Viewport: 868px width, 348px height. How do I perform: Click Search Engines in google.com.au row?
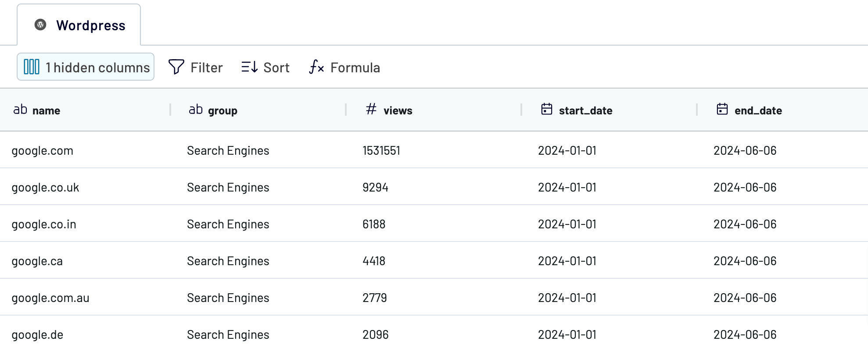tap(228, 298)
